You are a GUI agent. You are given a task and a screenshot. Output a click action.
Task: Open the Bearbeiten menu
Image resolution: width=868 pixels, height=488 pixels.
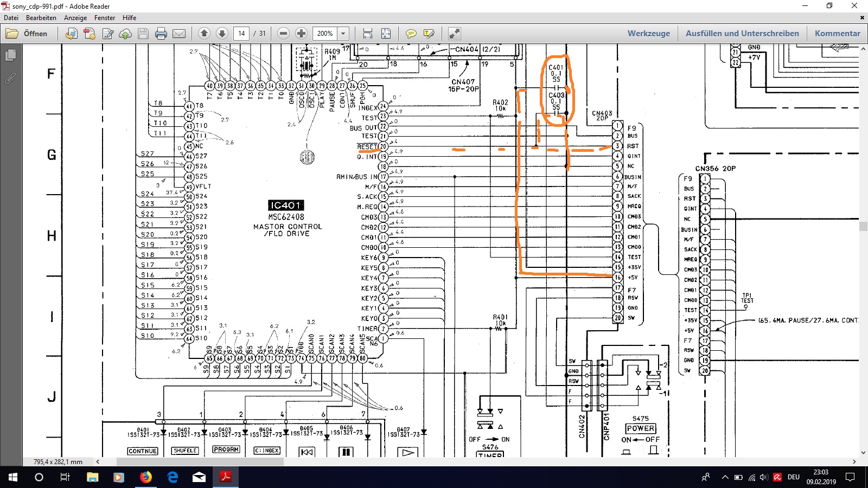coord(41,18)
